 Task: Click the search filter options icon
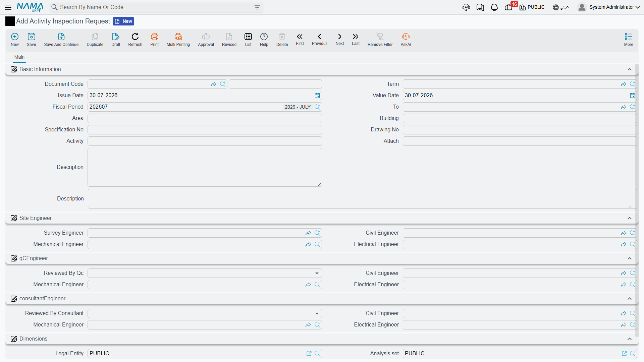(257, 7)
